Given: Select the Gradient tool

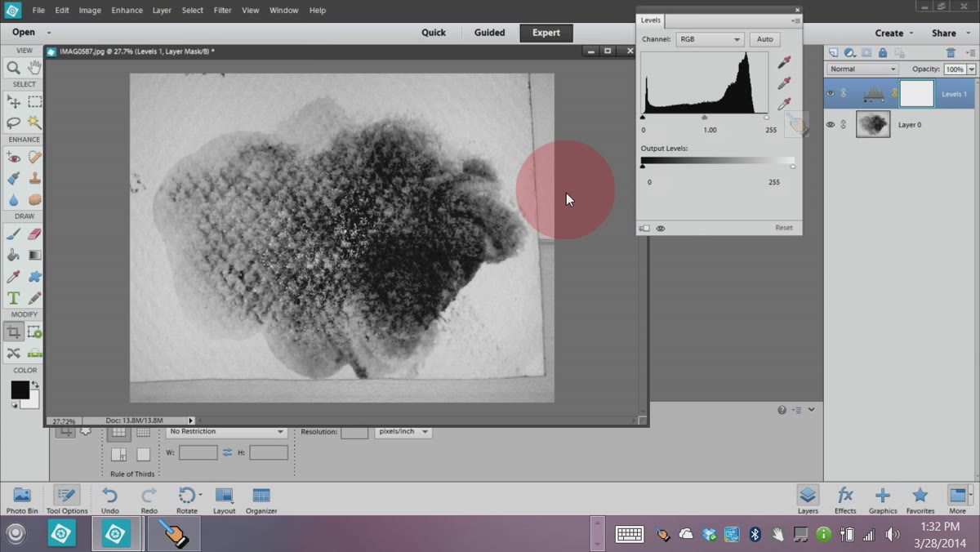Looking at the screenshot, I should (34, 255).
